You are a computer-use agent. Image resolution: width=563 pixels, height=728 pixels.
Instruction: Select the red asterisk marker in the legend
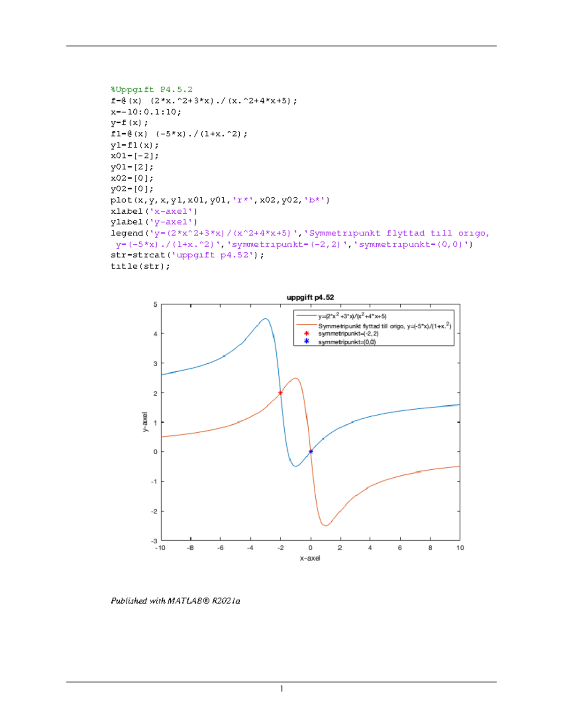[x=308, y=333]
